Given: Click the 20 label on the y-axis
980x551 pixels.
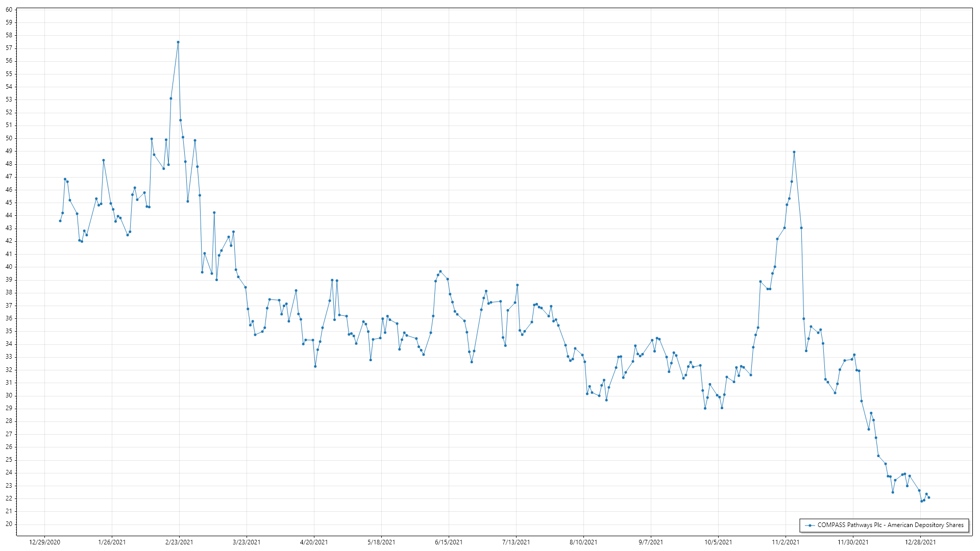Looking at the screenshot, I should (x=9, y=524).
